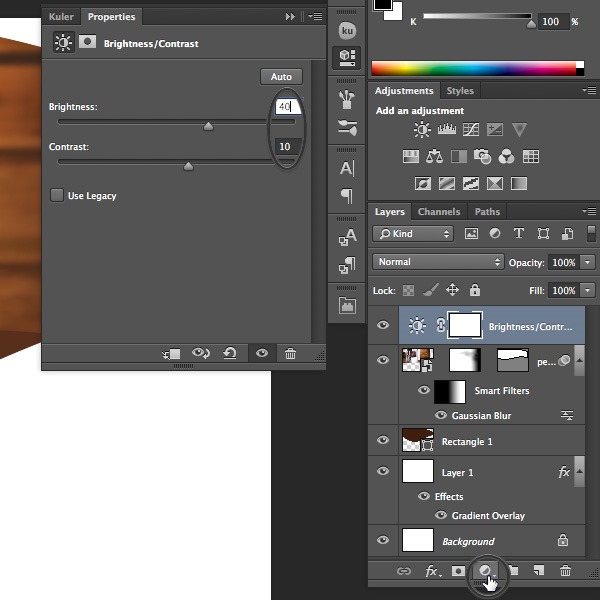The height and width of the screenshot is (600, 600).
Task: Open the Kind filter dropdown
Action: tap(412, 234)
